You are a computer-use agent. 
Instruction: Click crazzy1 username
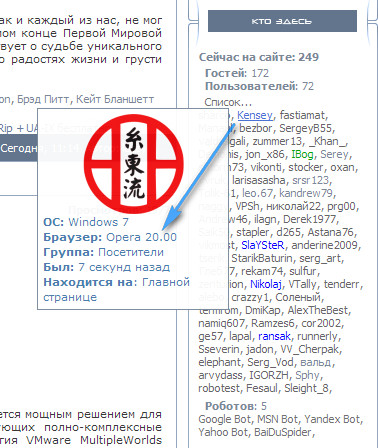click(250, 297)
